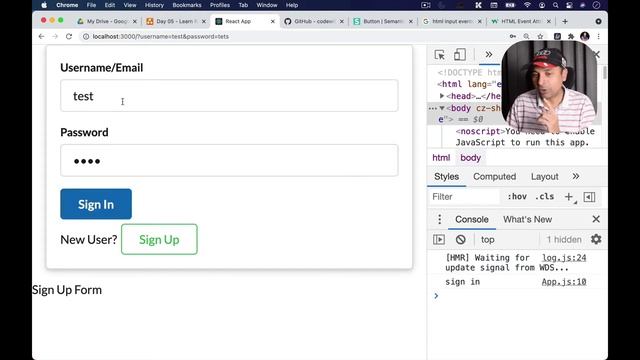The height and width of the screenshot is (360, 640).
Task: Open Control Center in the menu bar
Action: [x=569, y=5]
